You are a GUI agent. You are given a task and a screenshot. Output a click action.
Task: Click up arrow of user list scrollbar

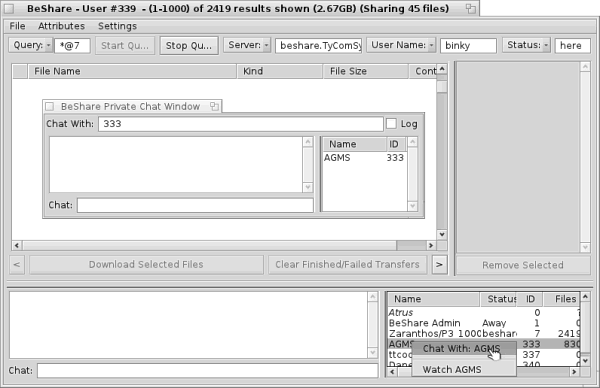tap(585, 297)
